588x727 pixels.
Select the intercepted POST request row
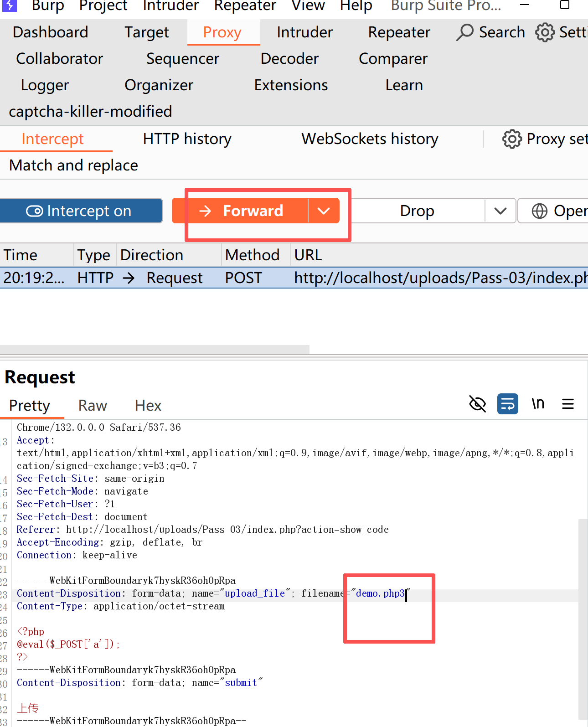pos(294,278)
